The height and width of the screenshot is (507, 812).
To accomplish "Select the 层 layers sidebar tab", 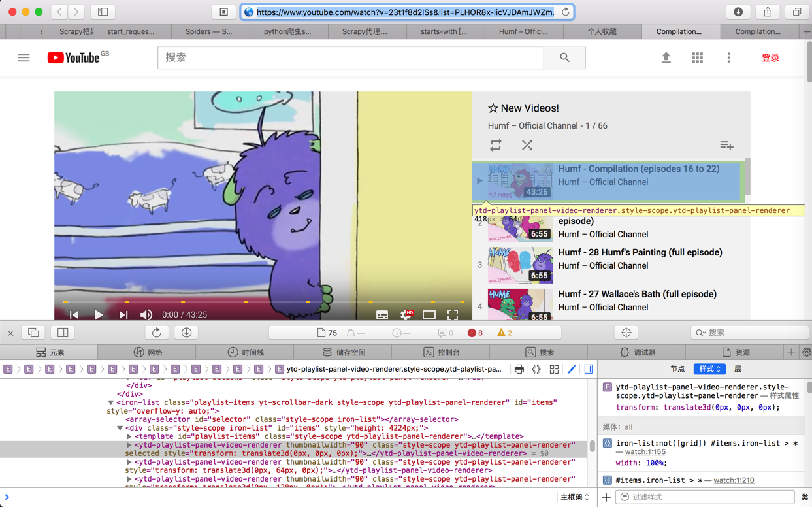I will pos(738,369).
